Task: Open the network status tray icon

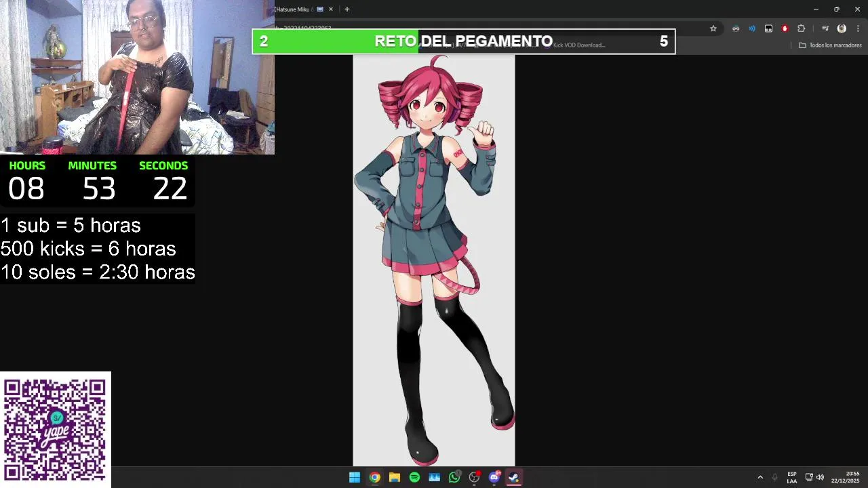Action: tap(809, 478)
